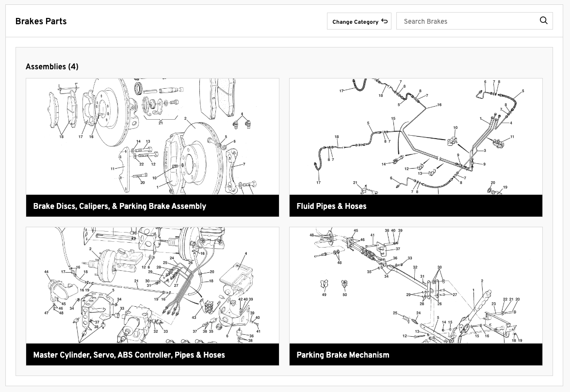Click the Change Category button
The image size is (570, 392).
click(x=355, y=21)
